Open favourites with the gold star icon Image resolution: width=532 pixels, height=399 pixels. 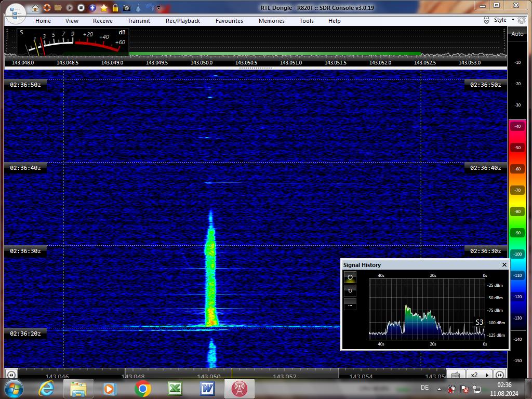pos(104,7)
